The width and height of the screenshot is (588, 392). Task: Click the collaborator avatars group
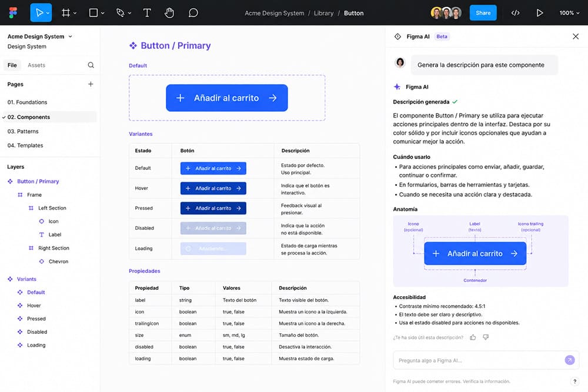(446, 13)
